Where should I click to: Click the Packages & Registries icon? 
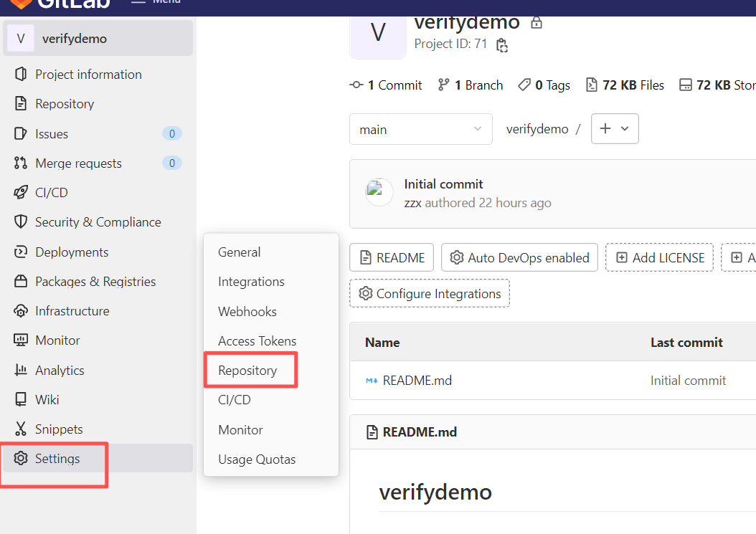point(21,281)
